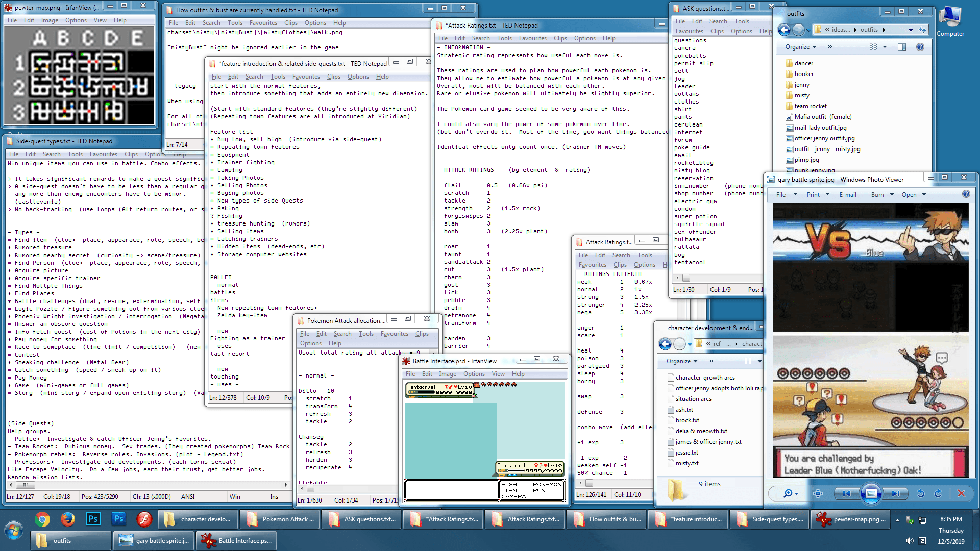The image size is (980, 551).
Task: Open Image menu in pewter-map IrfanView
Action: point(50,20)
